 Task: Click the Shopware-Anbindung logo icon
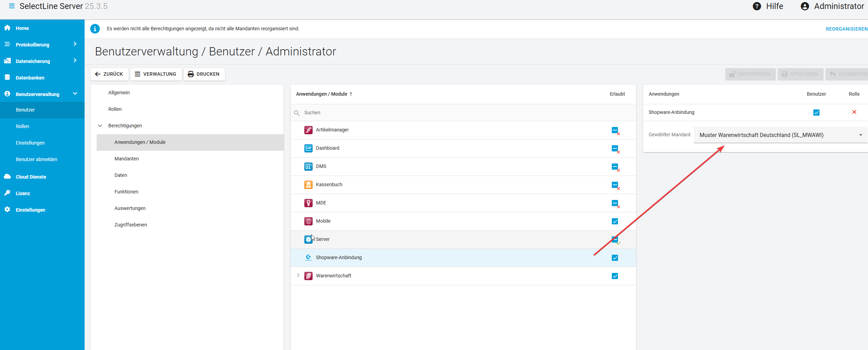308,258
